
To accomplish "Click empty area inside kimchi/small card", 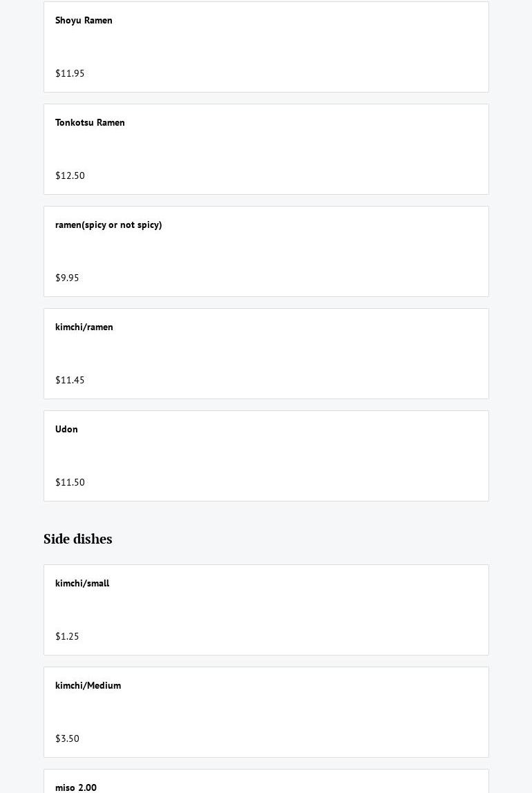I will (x=311, y=610).
